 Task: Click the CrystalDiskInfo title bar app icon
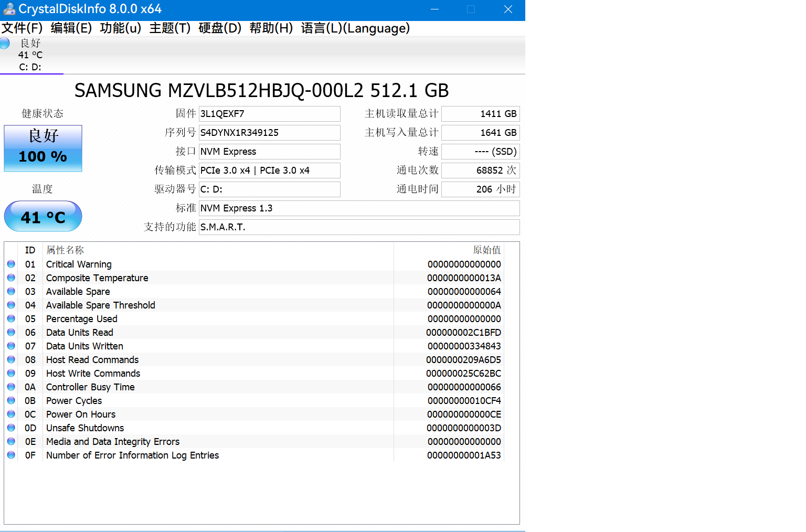[9, 9]
